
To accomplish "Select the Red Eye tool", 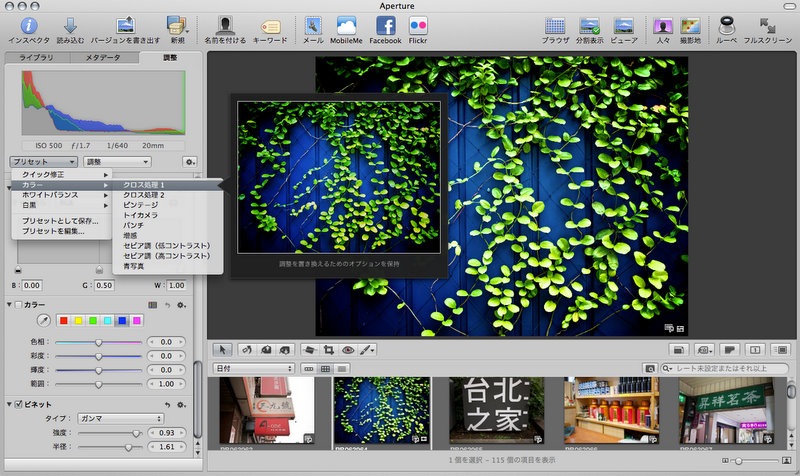I will 347,349.
